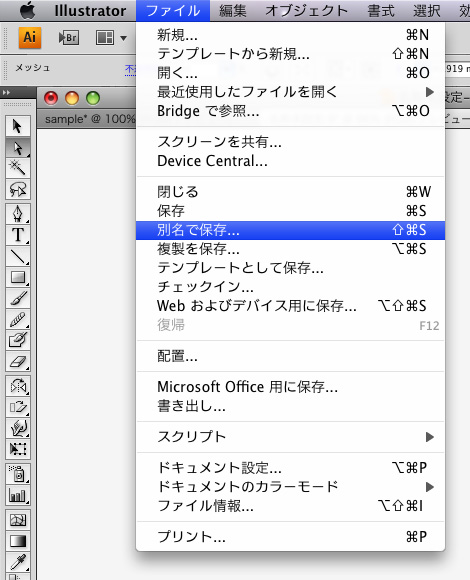470x580 pixels.
Task: Select the Column Graph tool
Action: [18, 495]
